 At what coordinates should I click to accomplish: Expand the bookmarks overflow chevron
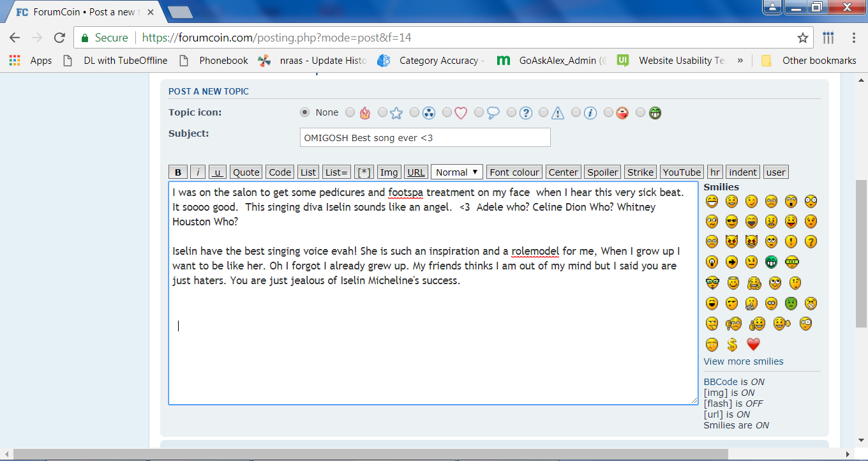pyautogui.click(x=740, y=61)
